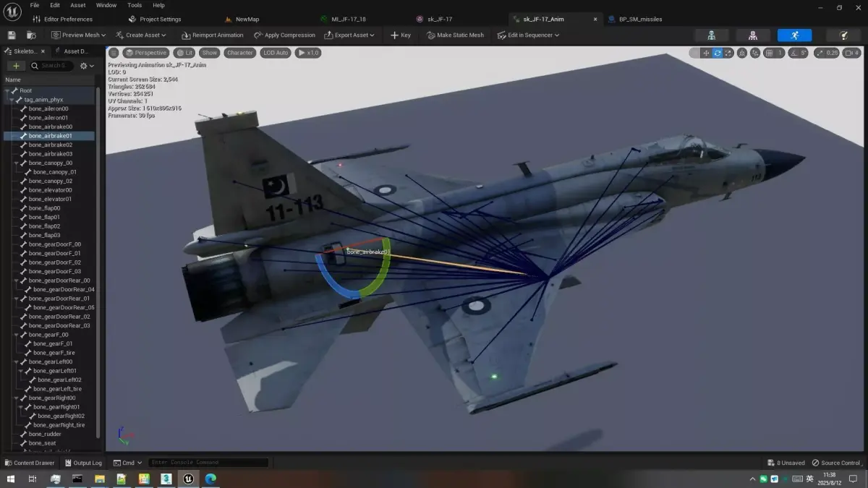Open Windows notification center
Image resolution: width=868 pixels, height=488 pixels.
click(x=851, y=479)
